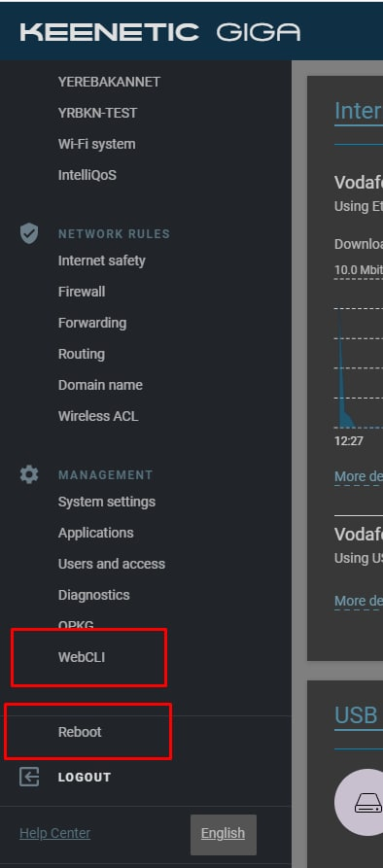Open the Diagnostics page
Screen dimensions: 383x868
tap(93, 595)
